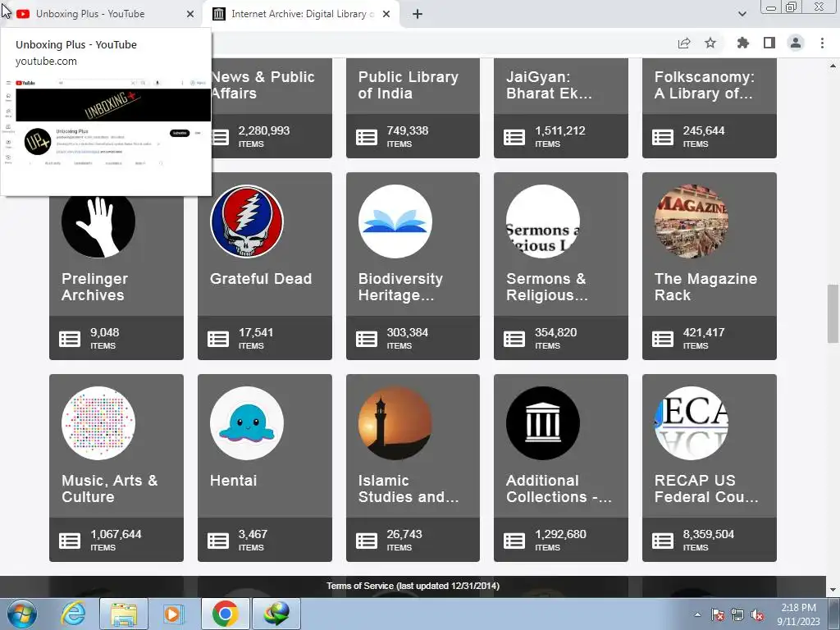Open the Prelinger Archives title link
Image resolution: width=840 pixels, height=630 pixels.
coord(95,286)
